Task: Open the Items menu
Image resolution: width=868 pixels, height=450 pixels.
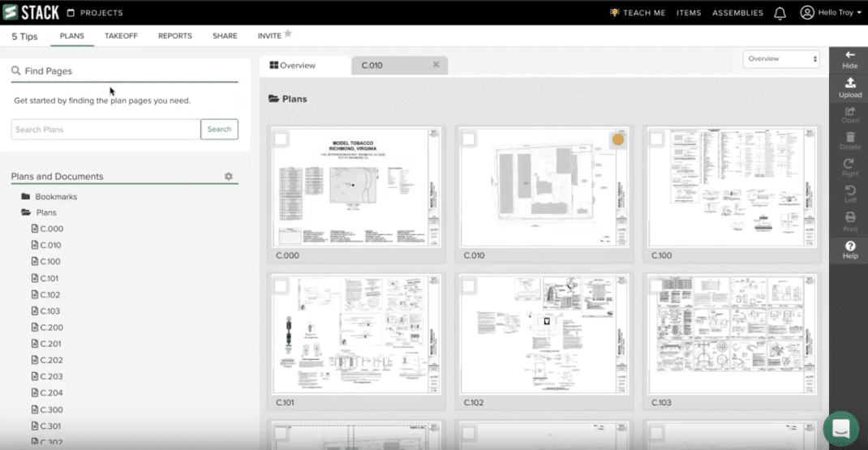Action: (689, 13)
